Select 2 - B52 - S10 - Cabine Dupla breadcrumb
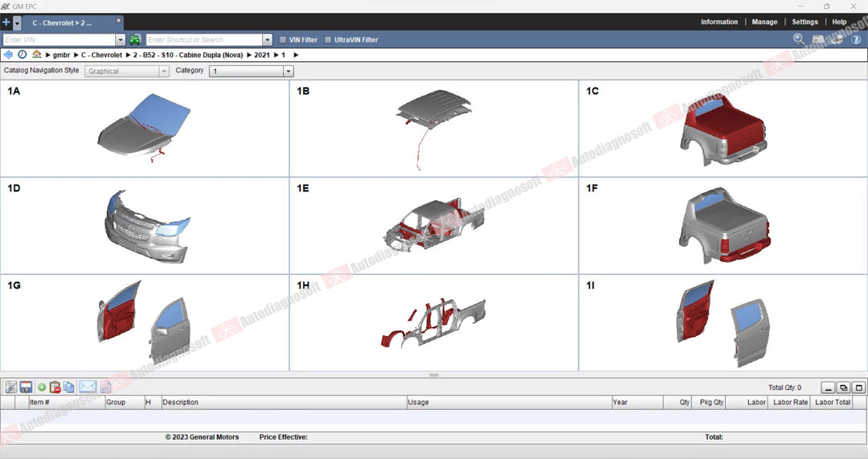The image size is (868, 459). 188,55
